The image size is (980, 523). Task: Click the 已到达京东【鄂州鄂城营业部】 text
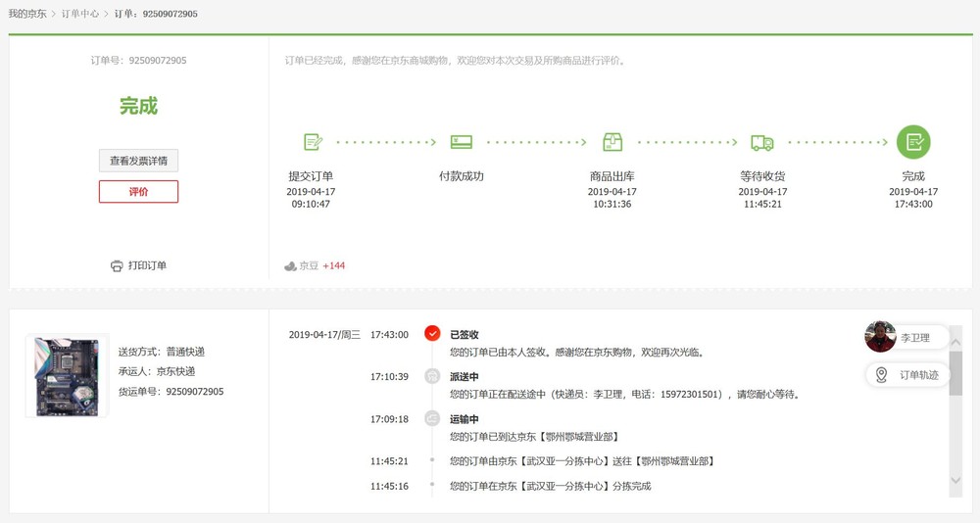(x=534, y=437)
